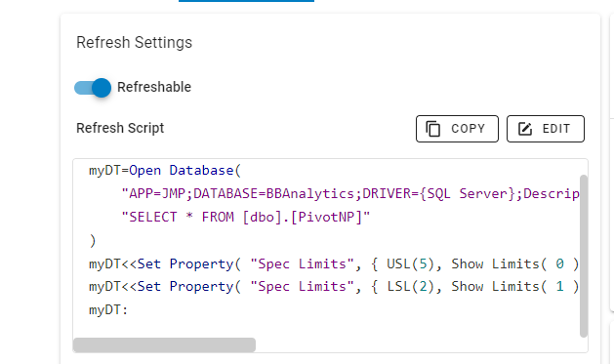Click the APP=JMP connection string line
Viewport: 614px width, 364px height.
[x=350, y=194]
